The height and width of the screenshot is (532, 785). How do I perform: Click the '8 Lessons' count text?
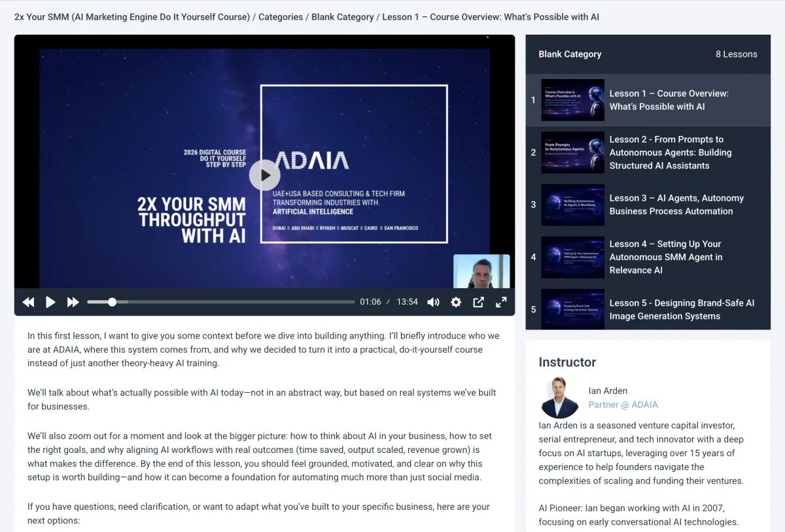pos(737,54)
